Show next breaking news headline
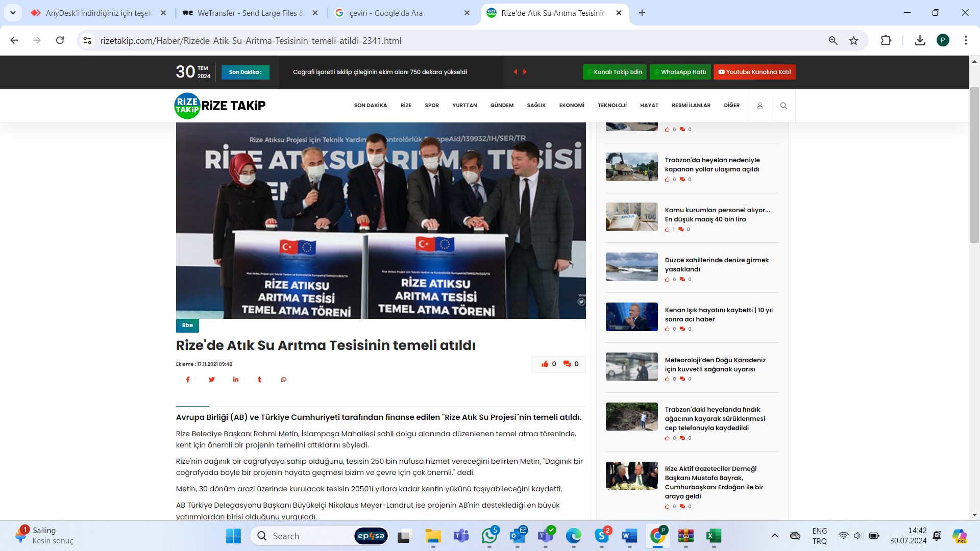Screen dimensions: 980x551 pos(525,72)
